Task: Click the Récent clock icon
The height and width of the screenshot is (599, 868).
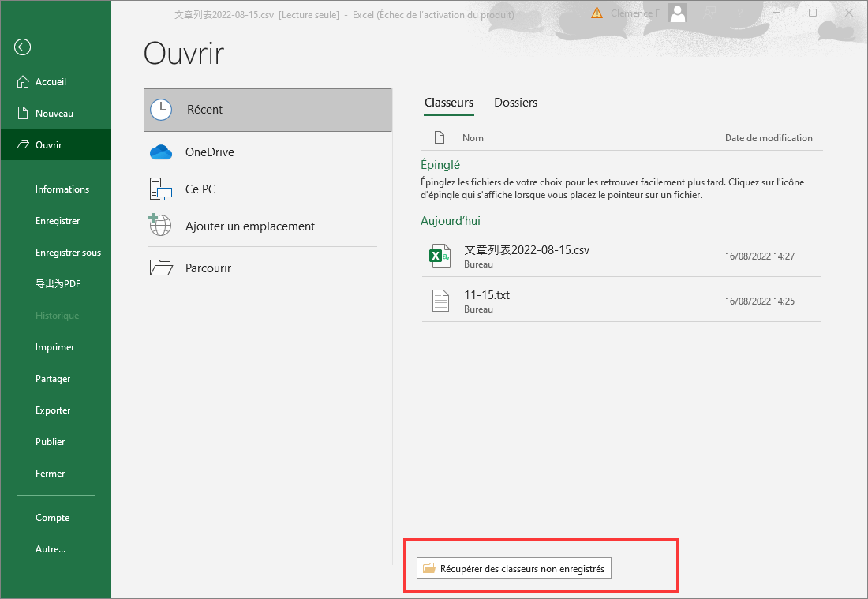Action: pos(161,110)
